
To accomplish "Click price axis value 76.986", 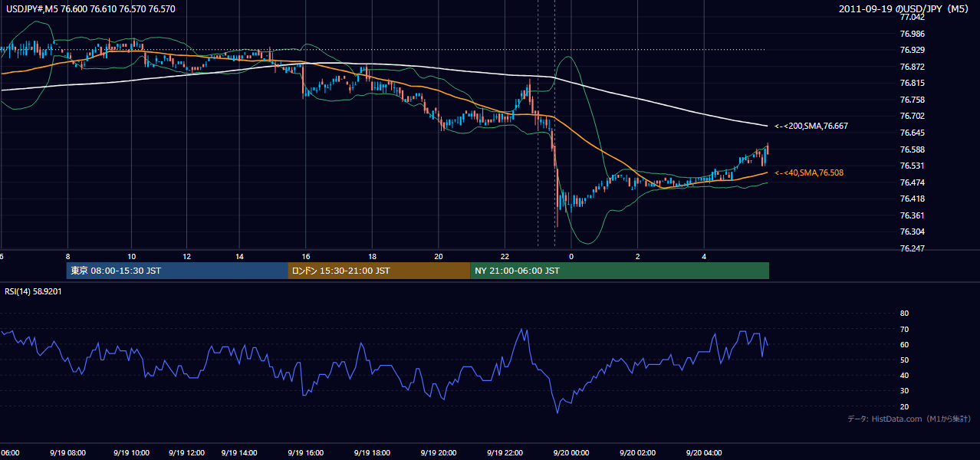I will (913, 34).
